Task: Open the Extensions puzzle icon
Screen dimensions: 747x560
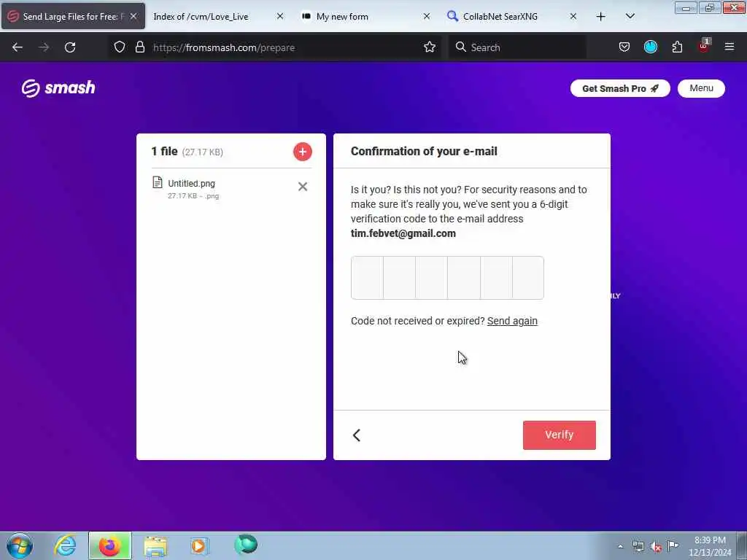Action: 677,47
